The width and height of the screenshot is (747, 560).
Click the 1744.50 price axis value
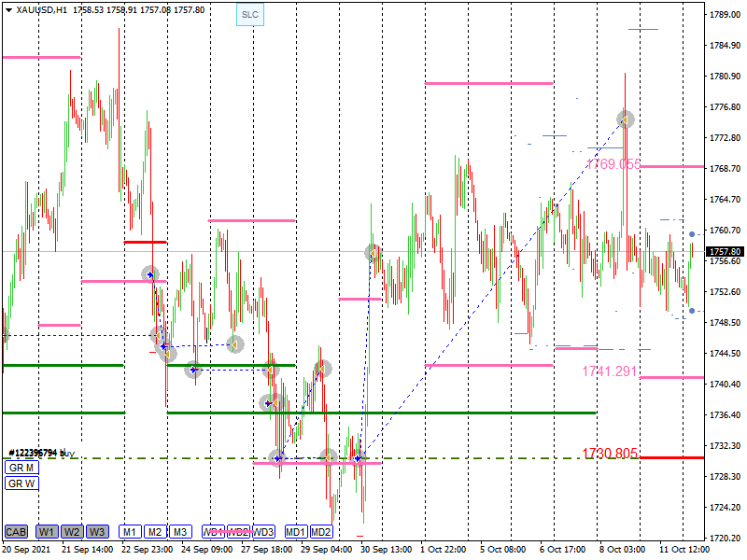[726, 354]
